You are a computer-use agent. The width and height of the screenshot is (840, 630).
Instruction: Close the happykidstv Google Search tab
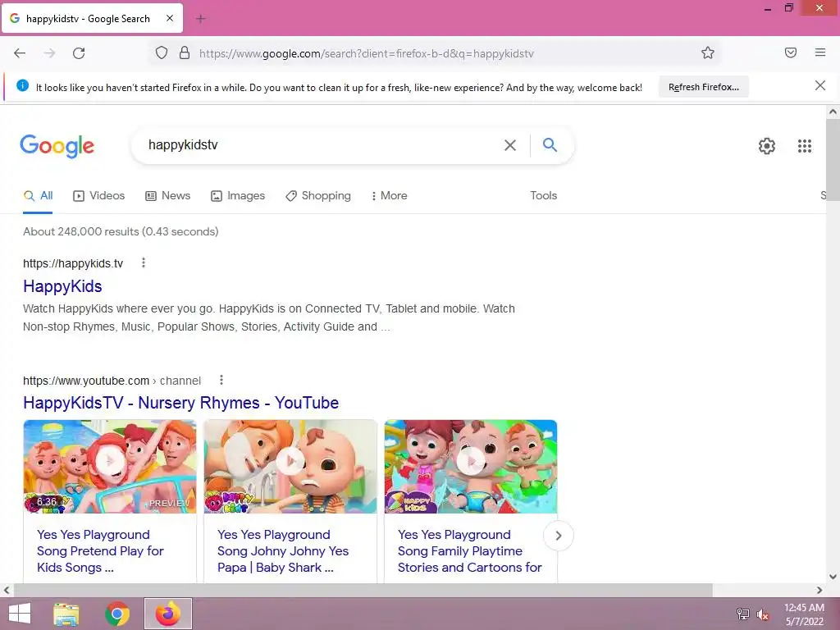[x=169, y=18]
